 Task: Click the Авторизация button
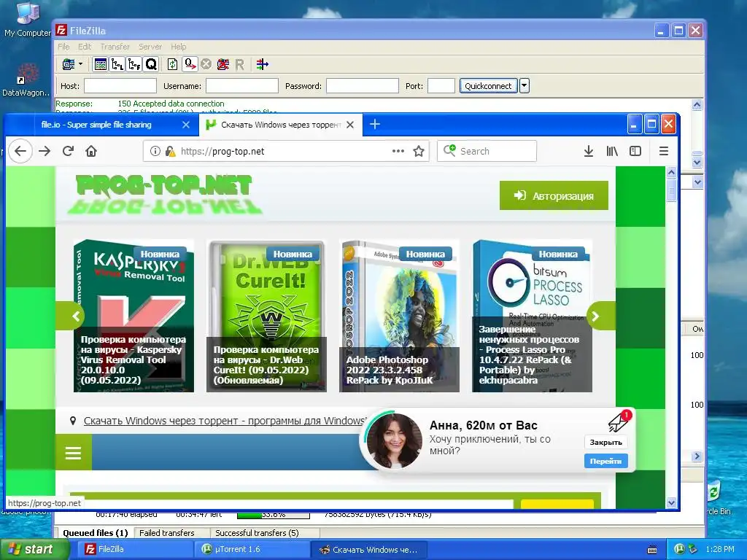click(554, 195)
